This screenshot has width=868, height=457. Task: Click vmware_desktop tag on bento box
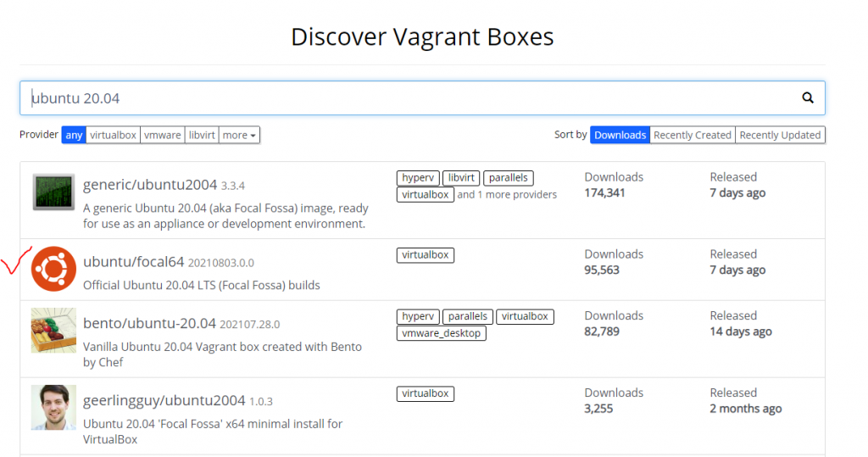(441, 333)
